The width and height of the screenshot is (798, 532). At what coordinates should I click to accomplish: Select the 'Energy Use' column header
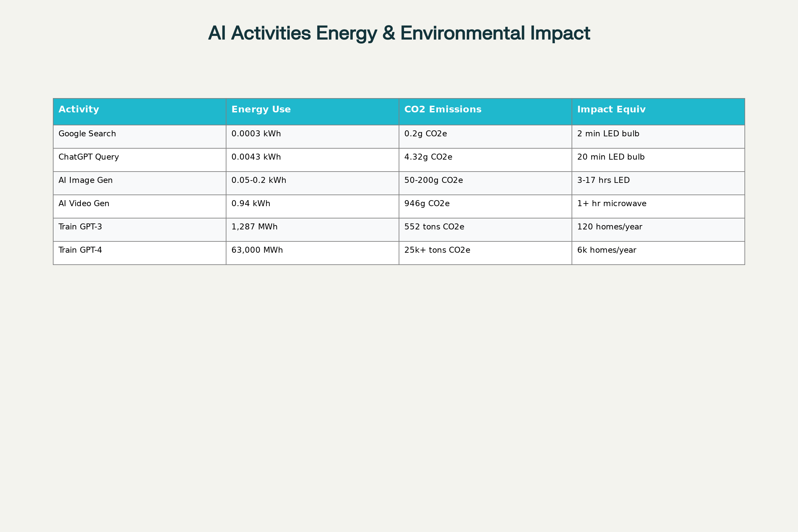point(261,110)
